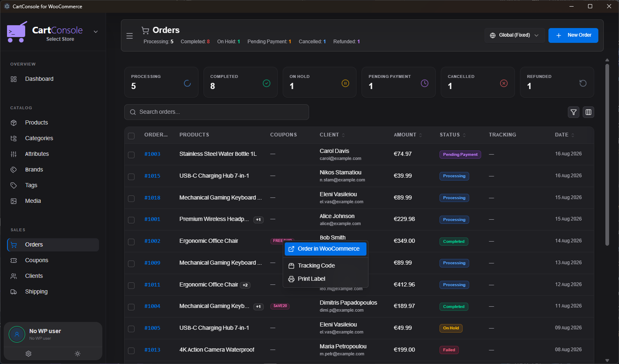Check the box for order #1002
Screen dimensions: 619x364
coord(131,242)
